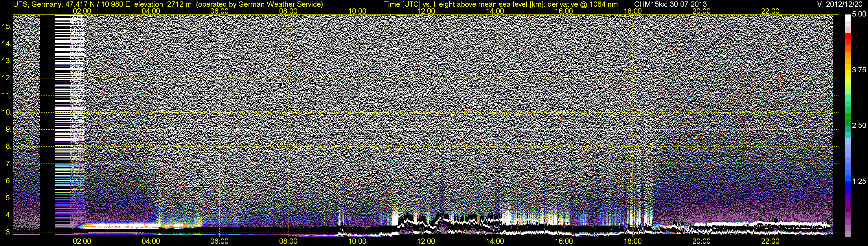Viewport: 868px width, 246px height.
Task: Click the '20:00' label on the top time axis
Action: click(x=702, y=11)
